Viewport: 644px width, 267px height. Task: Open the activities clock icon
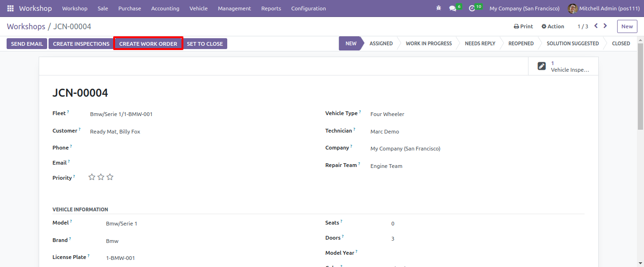(x=472, y=8)
